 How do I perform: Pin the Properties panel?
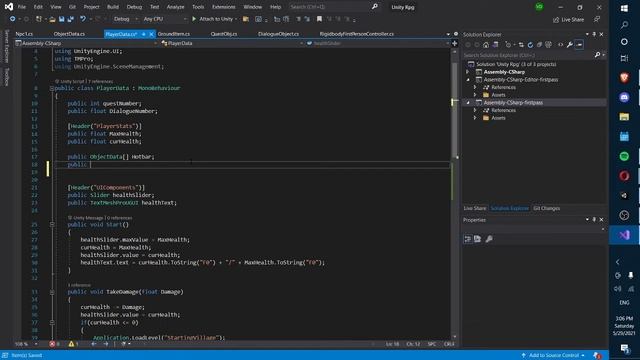click(594, 220)
